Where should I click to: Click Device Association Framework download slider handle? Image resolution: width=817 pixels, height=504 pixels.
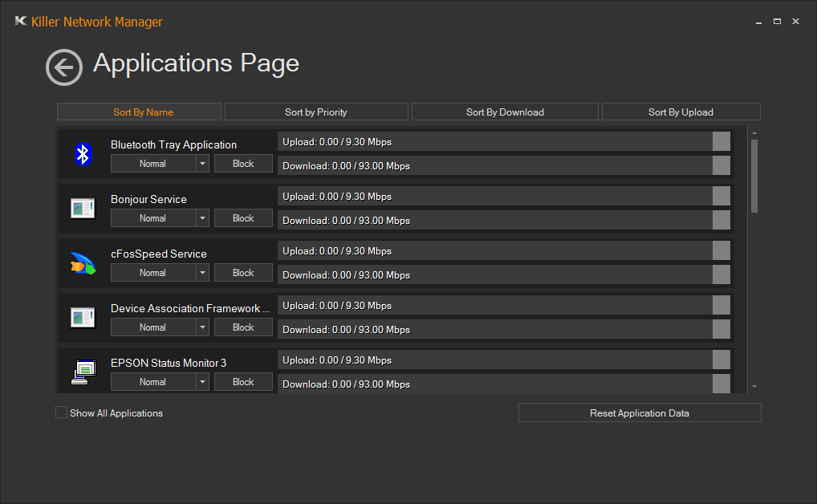(721, 329)
